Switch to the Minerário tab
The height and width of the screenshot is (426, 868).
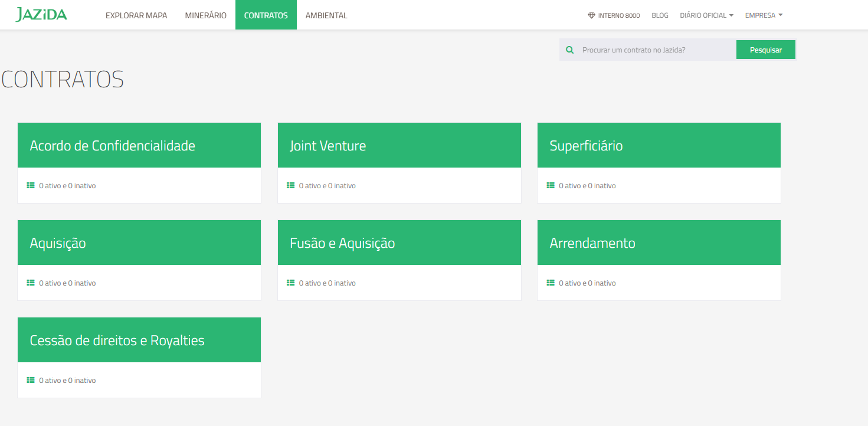(x=205, y=15)
